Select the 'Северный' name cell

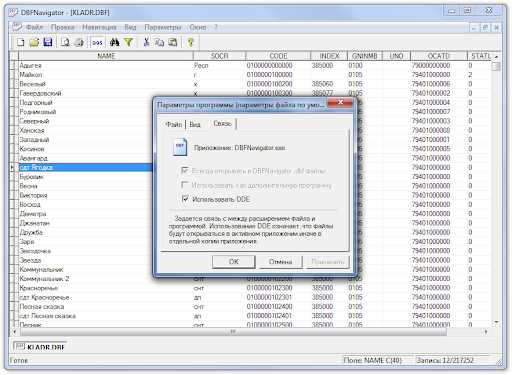pyautogui.click(x=86, y=121)
